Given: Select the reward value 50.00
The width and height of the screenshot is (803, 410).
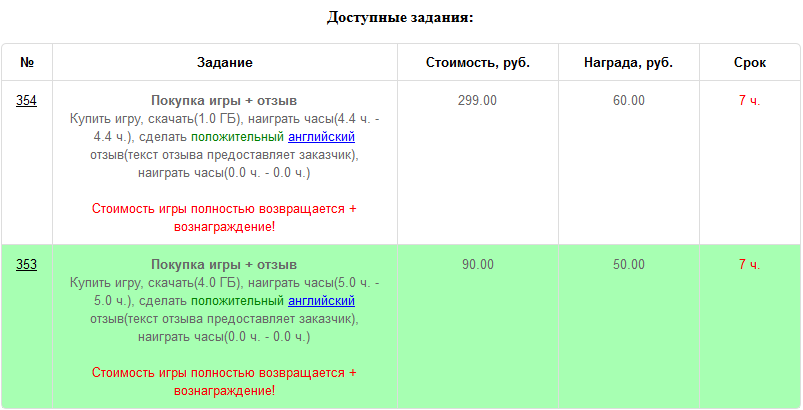Looking at the screenshot, I should [629, 264].
